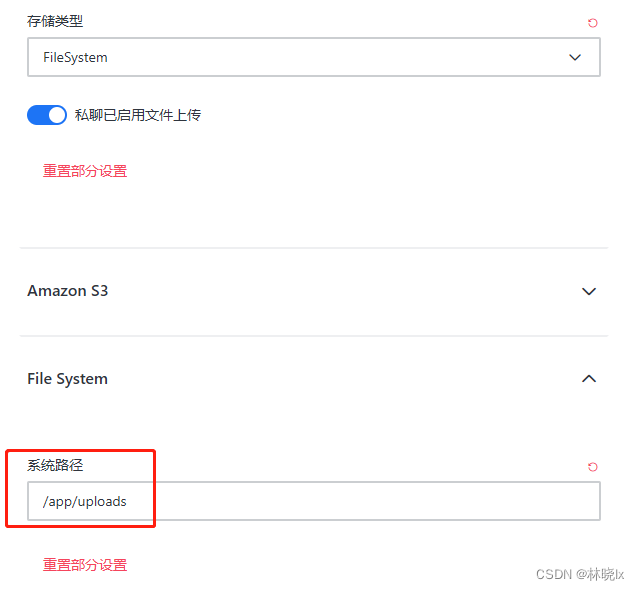This screenshot has width=640, height=590.
Task: Click the 私聊已启用文件上传 toggle label text
Action: coord(138,115)
